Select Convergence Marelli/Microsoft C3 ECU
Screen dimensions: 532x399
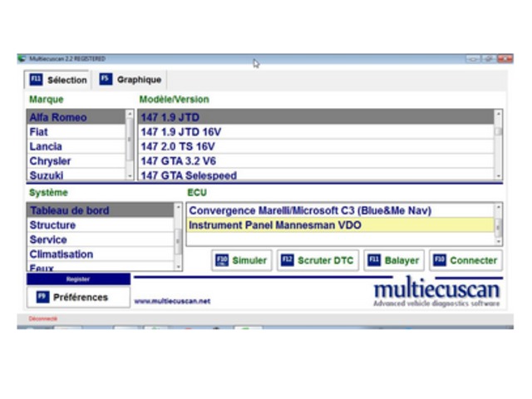point(340,210)
